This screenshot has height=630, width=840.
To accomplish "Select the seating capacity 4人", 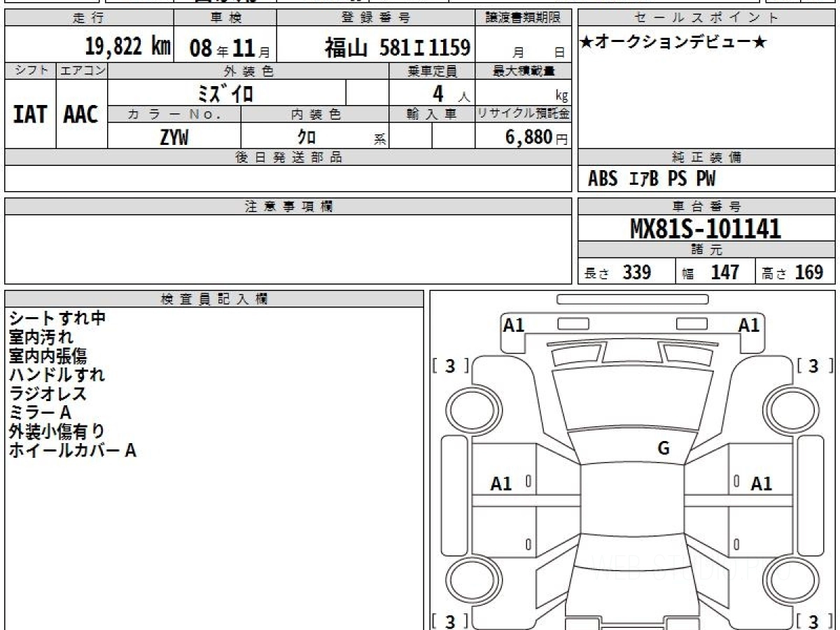I will click(x=451, y=93).
